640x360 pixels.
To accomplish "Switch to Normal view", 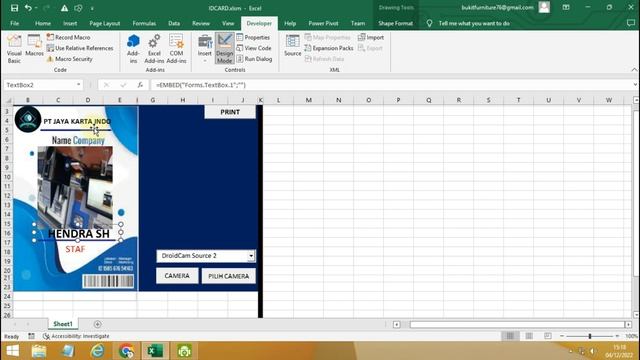I will [510, 336].
